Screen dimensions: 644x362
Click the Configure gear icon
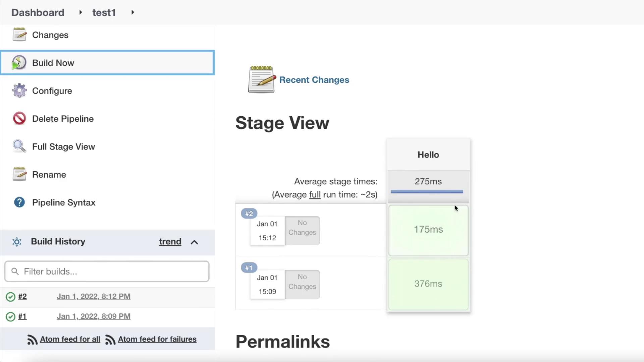(19, 90)
